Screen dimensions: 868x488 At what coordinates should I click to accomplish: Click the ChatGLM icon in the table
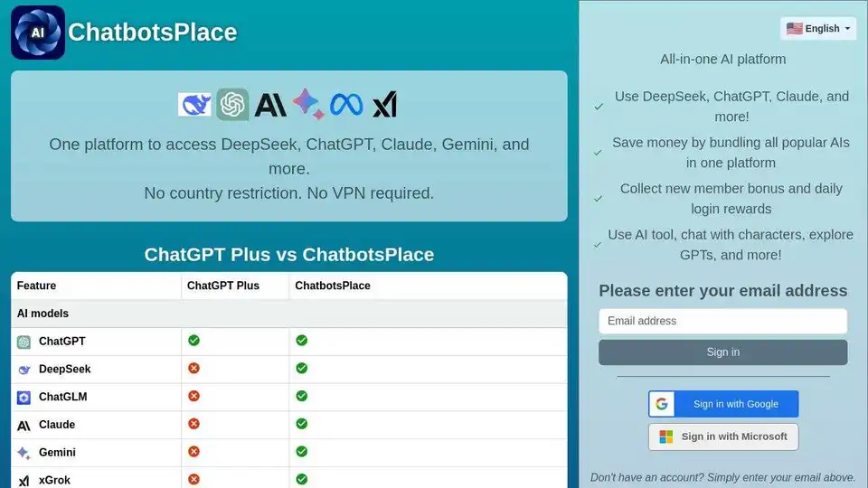click(24, 398)
